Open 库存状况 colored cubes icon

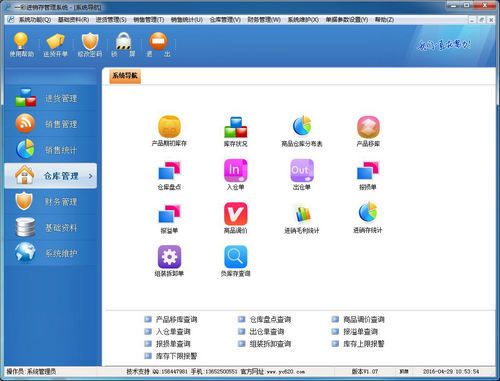pyautogui.click(x=235, y=131)
